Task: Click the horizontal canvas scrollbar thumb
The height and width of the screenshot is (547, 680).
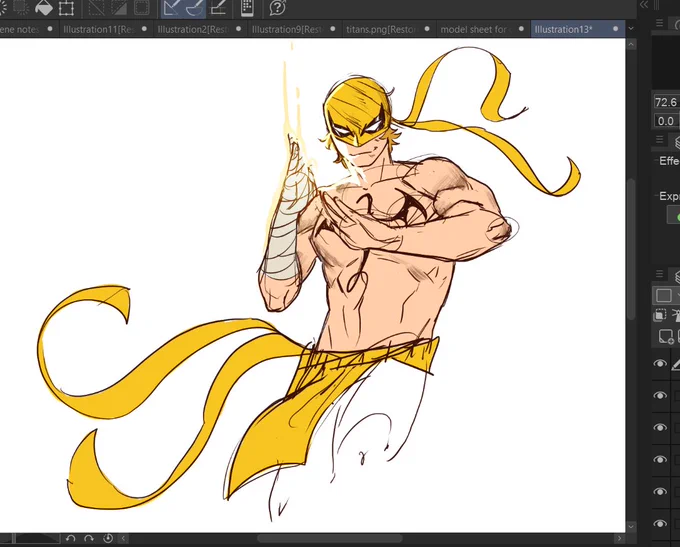Action: point(330,538)
